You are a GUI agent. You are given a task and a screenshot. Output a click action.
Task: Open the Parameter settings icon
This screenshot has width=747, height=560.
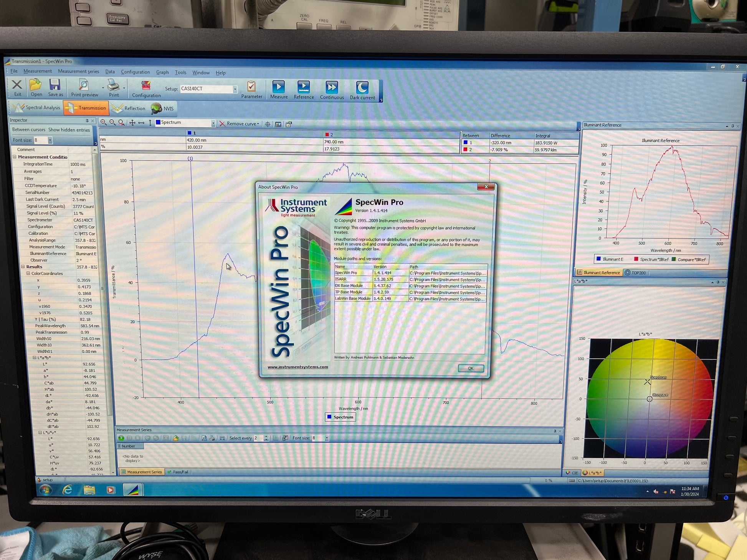(251, 87)
